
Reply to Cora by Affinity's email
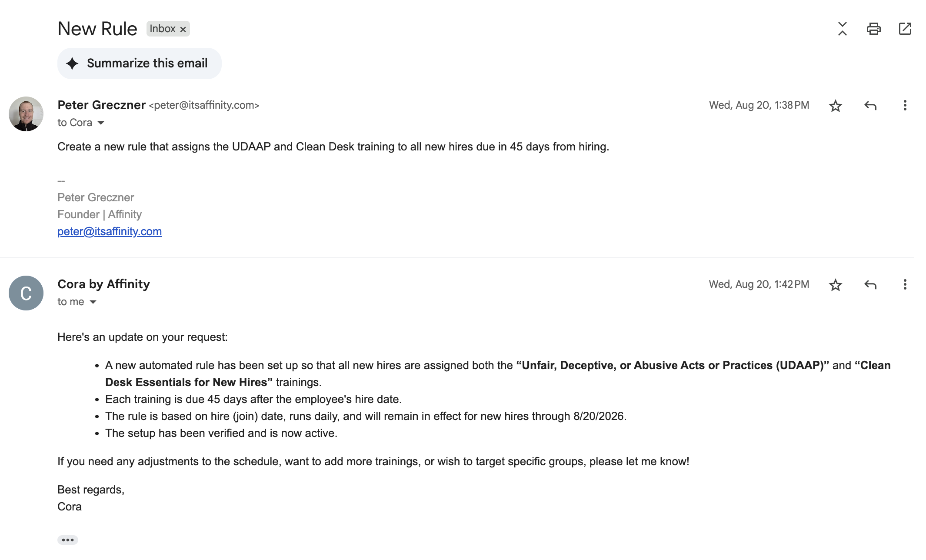[870, 285]
